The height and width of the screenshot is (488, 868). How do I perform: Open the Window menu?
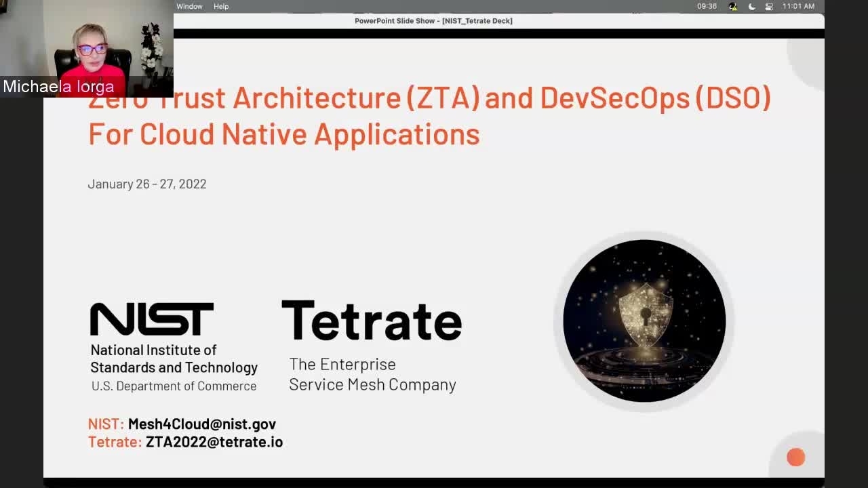[189, 6]
